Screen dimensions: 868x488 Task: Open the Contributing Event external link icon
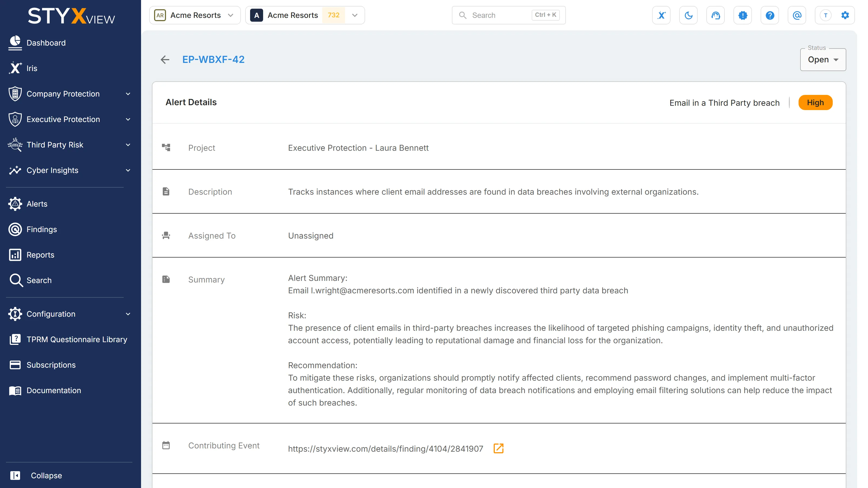pyautogui.click(x=498, y=448)
